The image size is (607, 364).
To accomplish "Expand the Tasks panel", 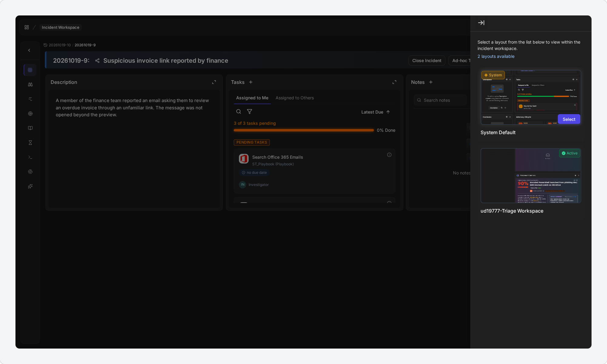I will pos(394,82).
